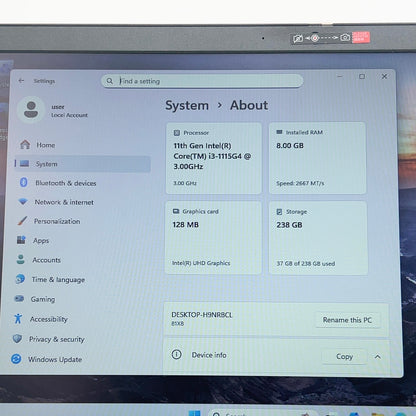
Task: Click the Accessibility figure icon
Action: 18,319
